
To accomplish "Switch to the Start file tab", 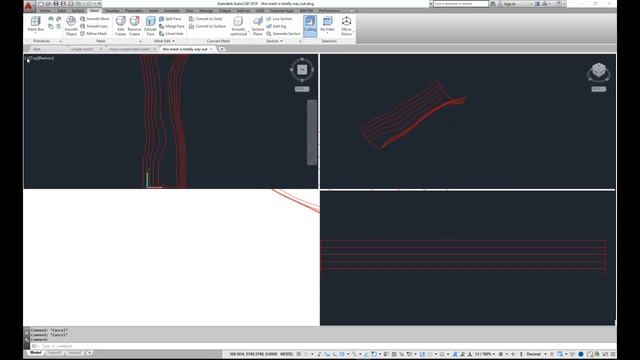I will click(37, 49).
